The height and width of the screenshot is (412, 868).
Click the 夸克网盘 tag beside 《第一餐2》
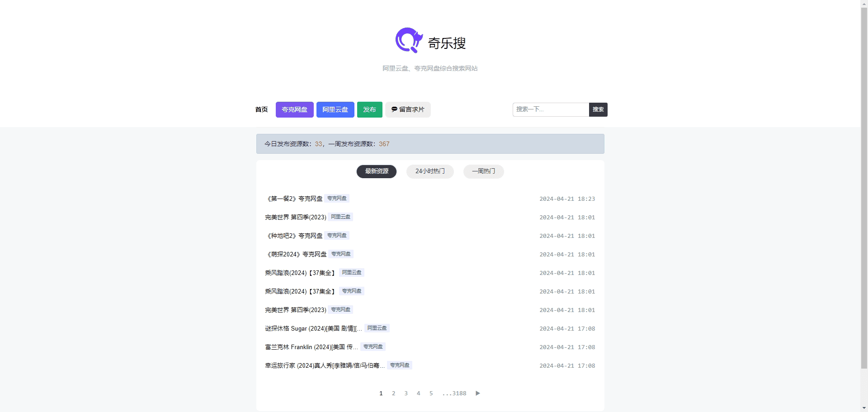337,199
